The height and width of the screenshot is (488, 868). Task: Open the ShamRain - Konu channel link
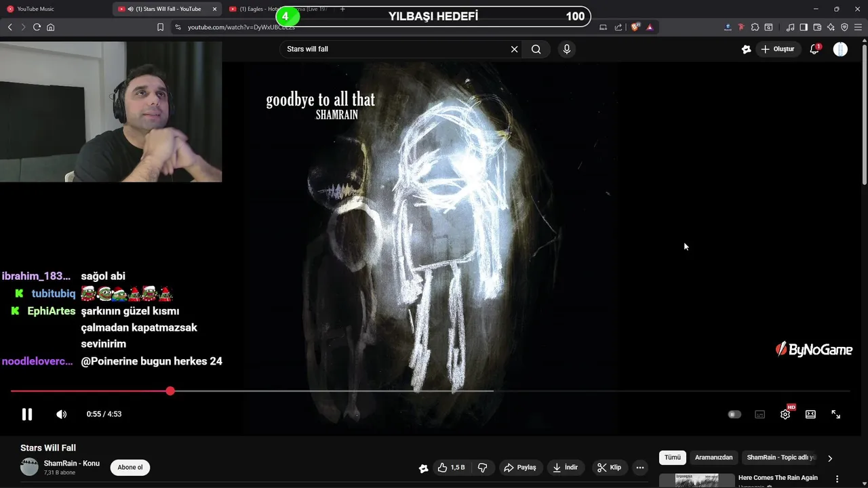point(72,464)
